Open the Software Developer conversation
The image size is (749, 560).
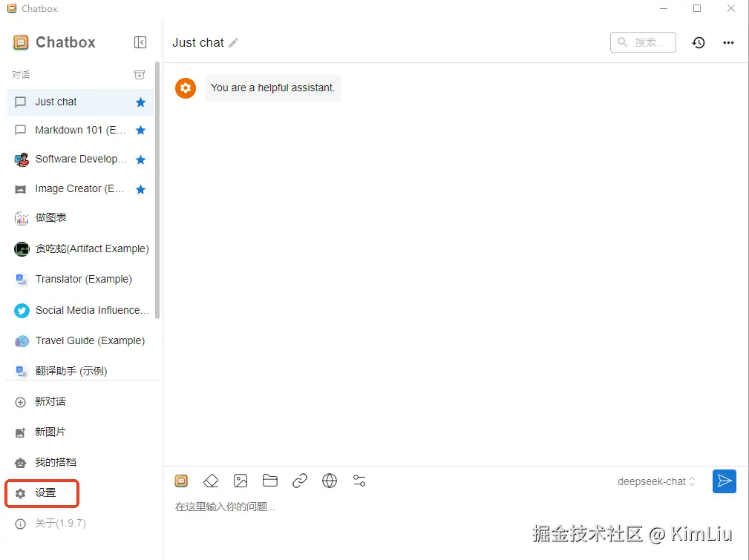[80, 159]
